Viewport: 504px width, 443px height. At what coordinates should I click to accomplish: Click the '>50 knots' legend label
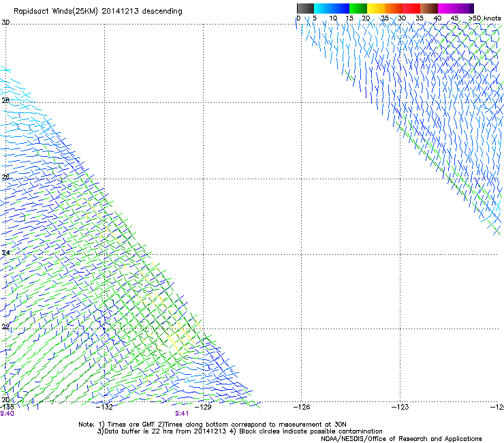(484, 18)
